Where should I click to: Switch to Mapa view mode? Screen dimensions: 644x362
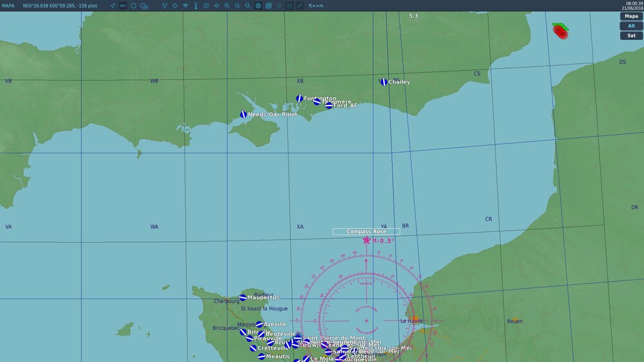[x=631, y=16]
